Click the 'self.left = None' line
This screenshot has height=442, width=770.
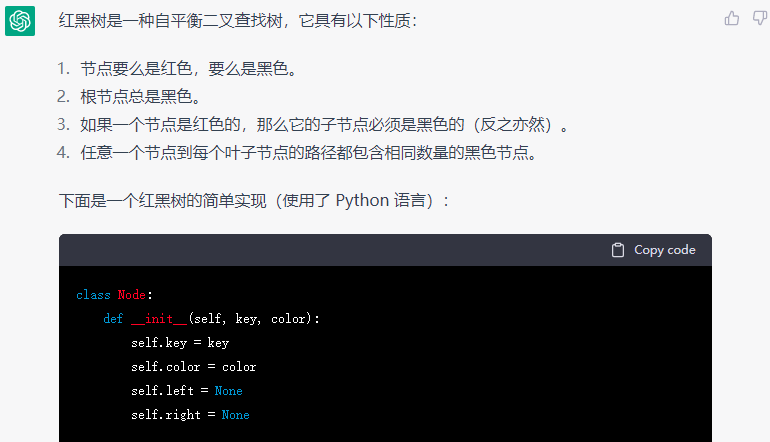point(187,391)
